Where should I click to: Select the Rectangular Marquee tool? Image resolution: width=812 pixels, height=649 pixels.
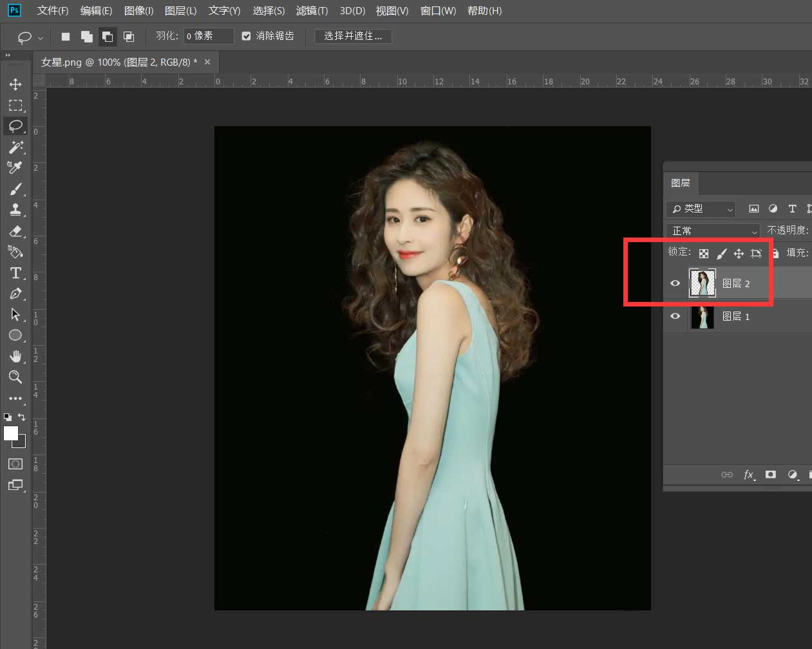[x=15, y=105]
